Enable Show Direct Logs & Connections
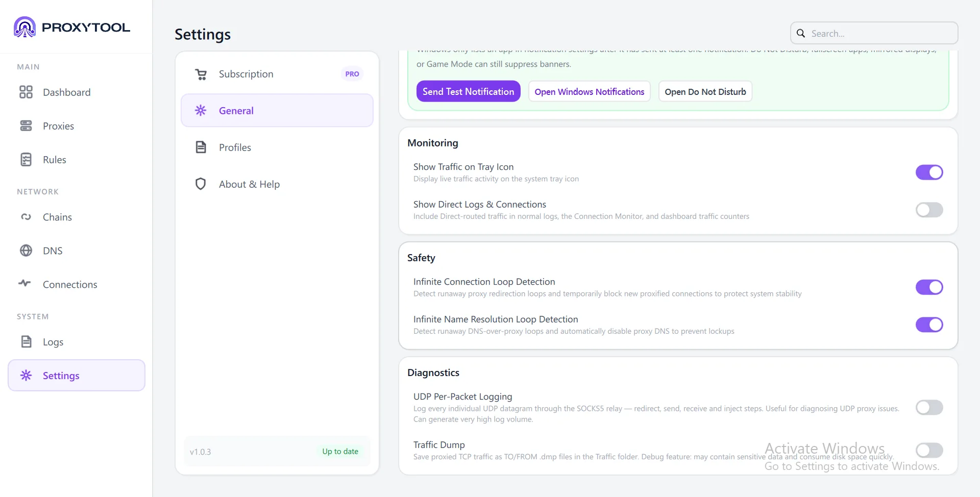 tap(929, 210)
